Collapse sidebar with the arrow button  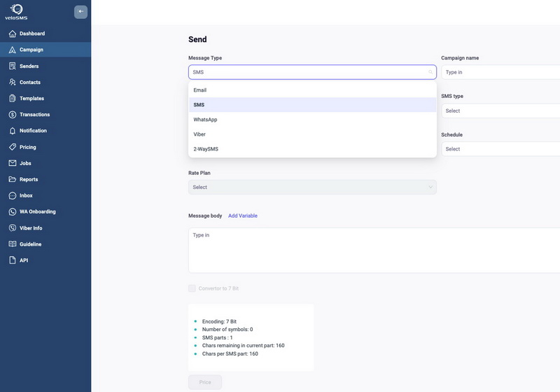[80, 12]
